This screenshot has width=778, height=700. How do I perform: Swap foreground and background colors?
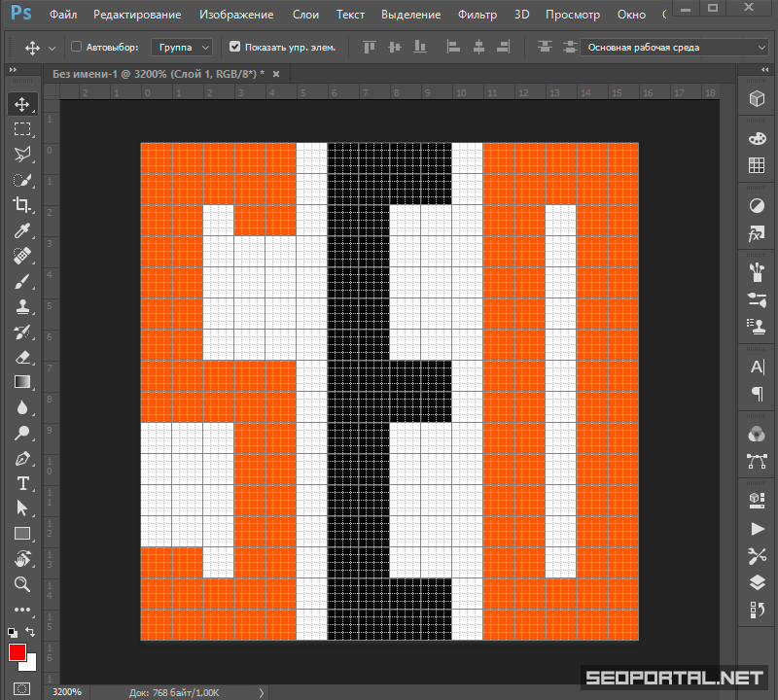click(30, 631)
